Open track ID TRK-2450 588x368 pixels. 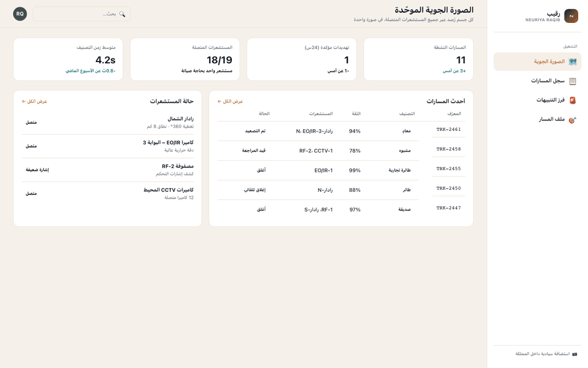point(449,188)
